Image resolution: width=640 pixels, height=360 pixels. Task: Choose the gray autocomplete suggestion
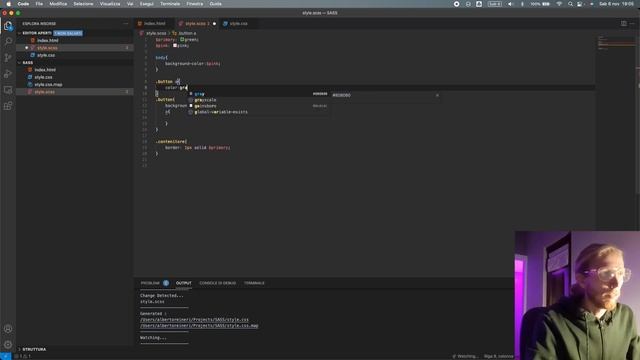point(258,94)
